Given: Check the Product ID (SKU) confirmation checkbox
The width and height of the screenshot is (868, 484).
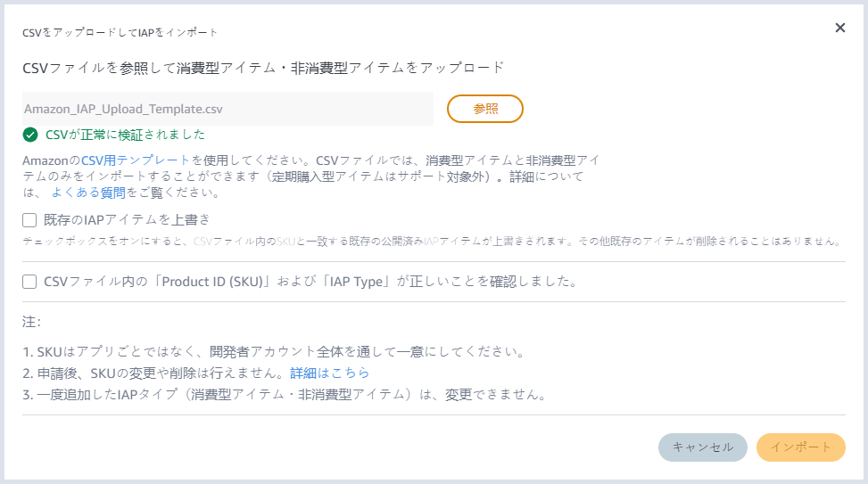Looking at the screenshot, I should (29, 282).
